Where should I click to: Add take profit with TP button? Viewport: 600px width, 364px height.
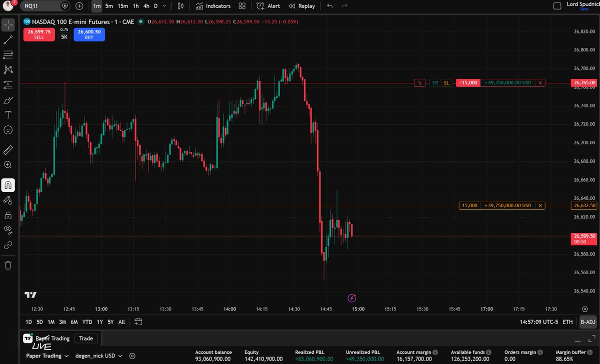pos(435,83)
